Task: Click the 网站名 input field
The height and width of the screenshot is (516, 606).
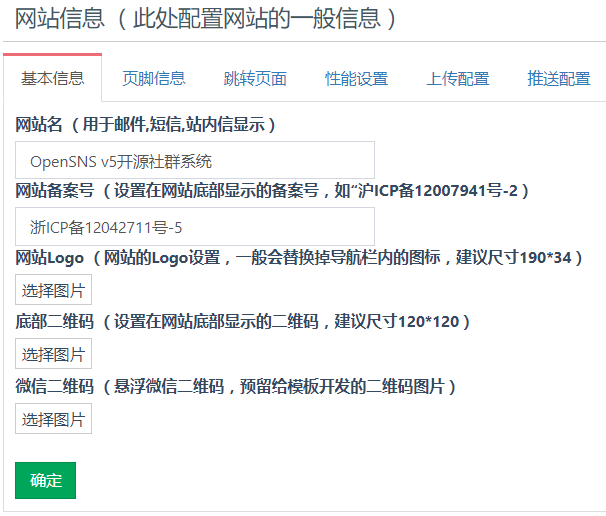Action: click(x=195, y=160)
